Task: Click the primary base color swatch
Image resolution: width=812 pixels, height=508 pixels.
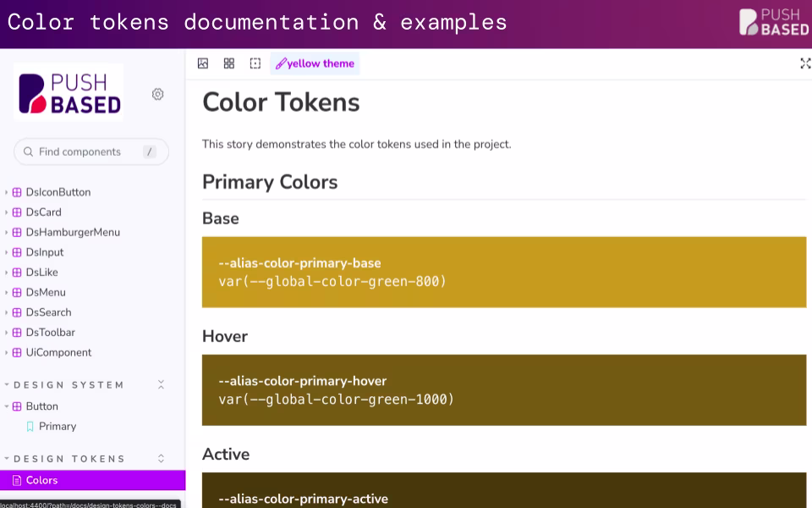Action: pyautogui.click(x=504, y=272)
